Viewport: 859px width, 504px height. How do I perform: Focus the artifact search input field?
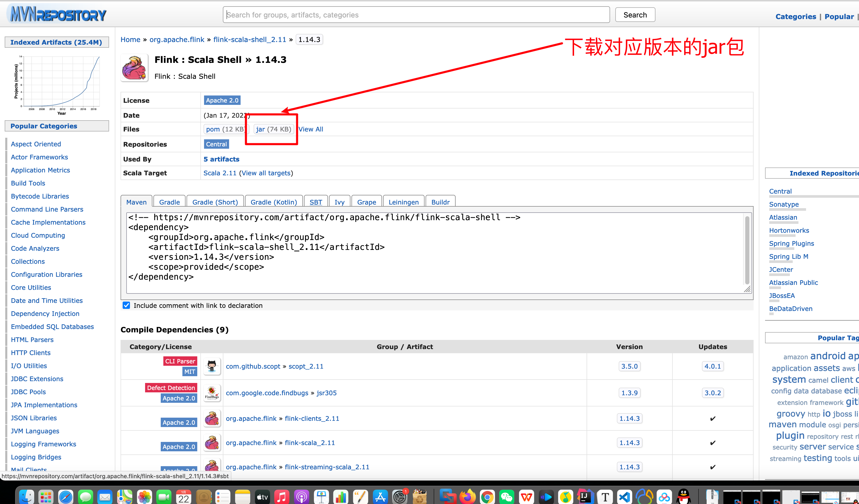[416, 15]
